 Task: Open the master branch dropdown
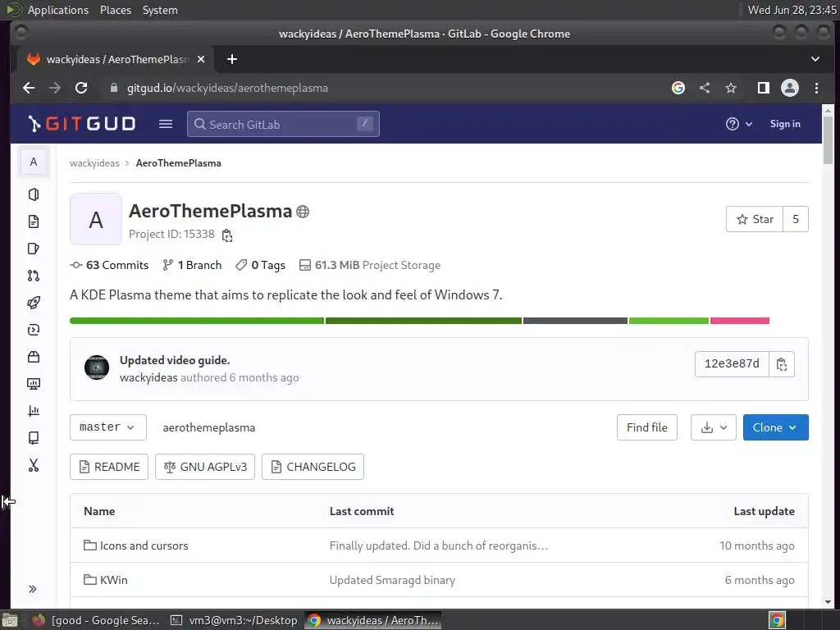coord(107,427)
